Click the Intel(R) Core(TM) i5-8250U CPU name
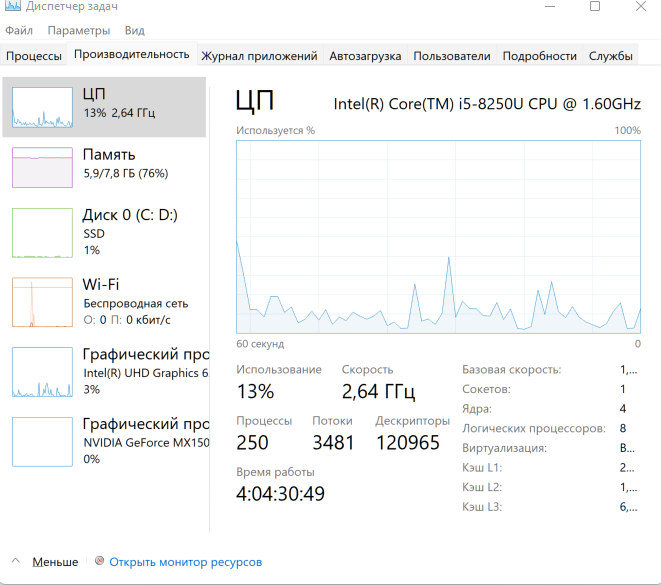Viewport: 661px width, 585px height. pyautogui.click(x=487, y=104)
